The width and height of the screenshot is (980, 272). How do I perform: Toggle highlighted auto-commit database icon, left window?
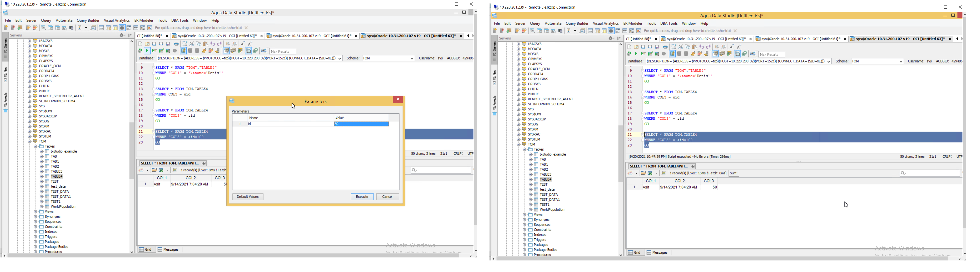(183, 51)
